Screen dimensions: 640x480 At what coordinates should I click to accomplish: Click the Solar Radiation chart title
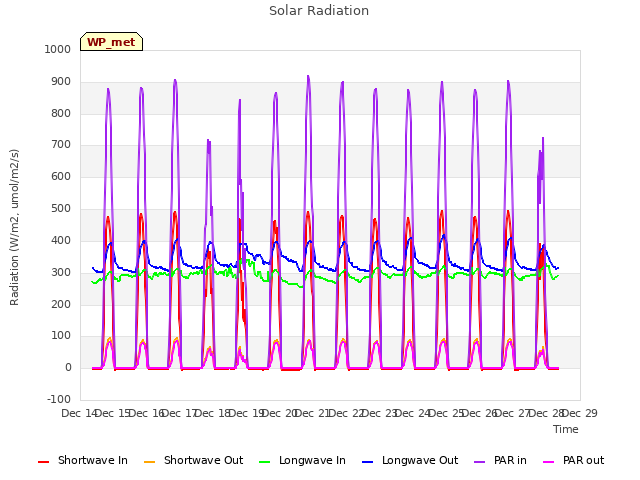point(319,11)
